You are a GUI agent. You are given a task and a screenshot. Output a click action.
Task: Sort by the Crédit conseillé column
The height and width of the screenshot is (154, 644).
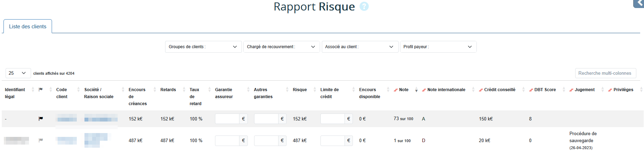(x=499, y=90)
